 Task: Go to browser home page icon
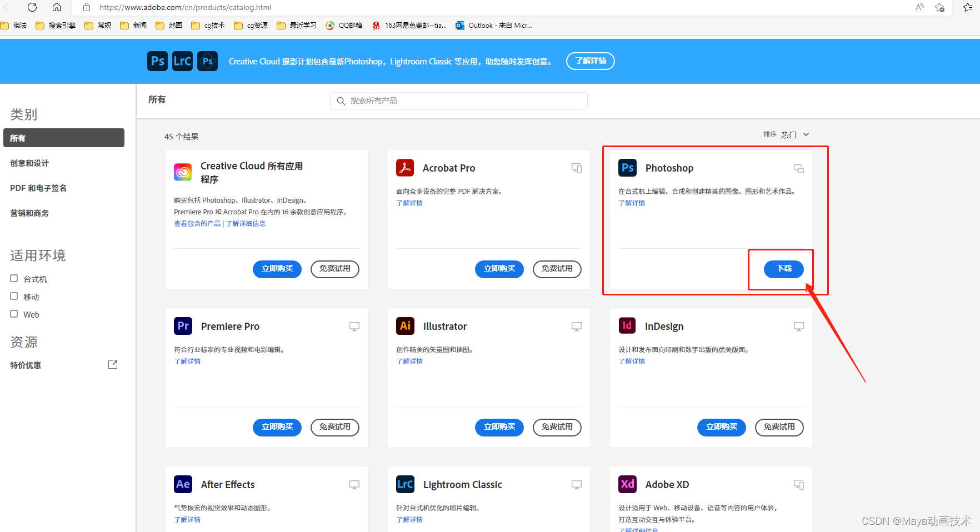tap(57, 7)
